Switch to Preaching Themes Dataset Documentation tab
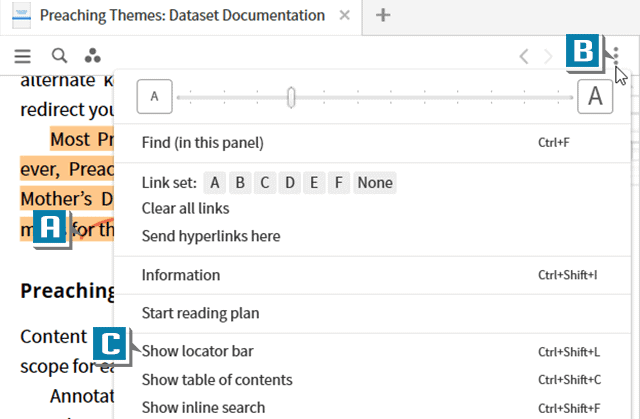Screen dimensions: 640x419 tap(175, 16)
